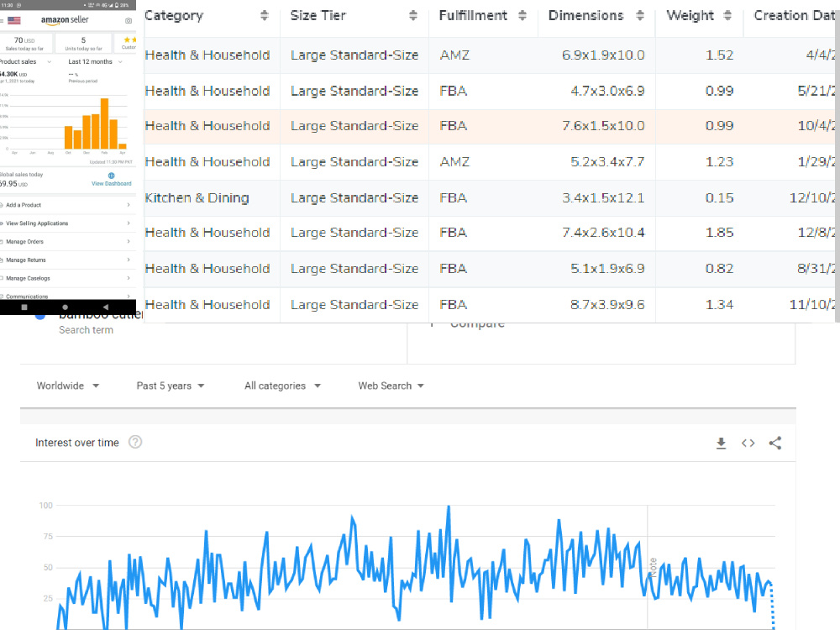Select the weight value 0.82
The height and width of the screenshot is (630, 840).
(x=720, y=269)
